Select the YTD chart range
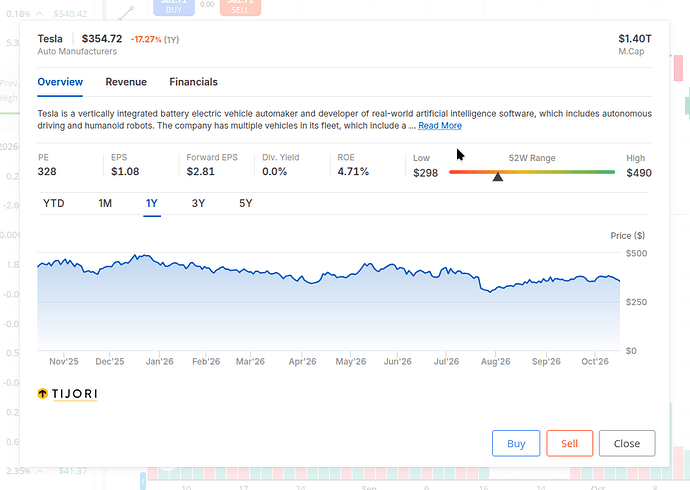This screenshot has height=490, width=690. click(x=54, y=203)
